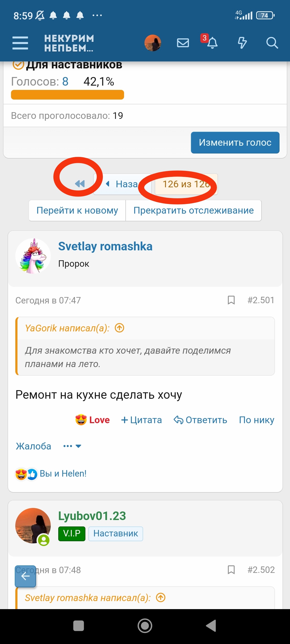Screen dimensions: 290x644
Task: Jump to YaGorik's quoted post arrow
Action: (119, 328)
